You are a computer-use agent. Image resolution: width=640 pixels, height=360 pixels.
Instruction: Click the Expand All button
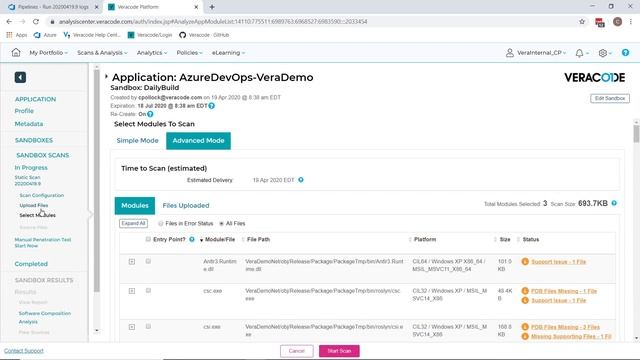(x=133, y=224)
